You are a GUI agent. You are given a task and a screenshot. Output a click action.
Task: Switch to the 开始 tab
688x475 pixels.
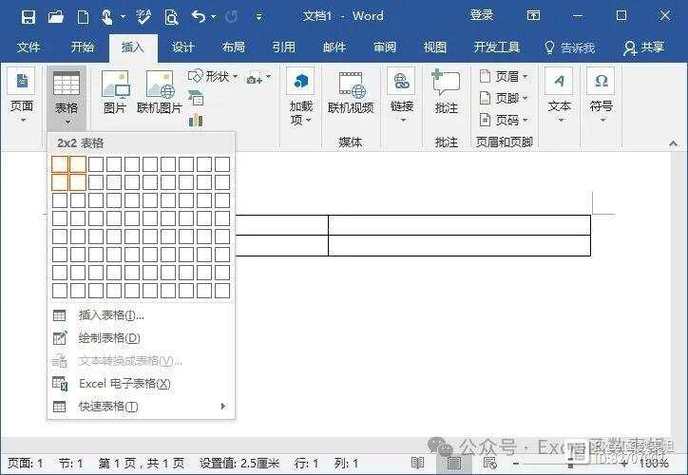tap(82, 47)
